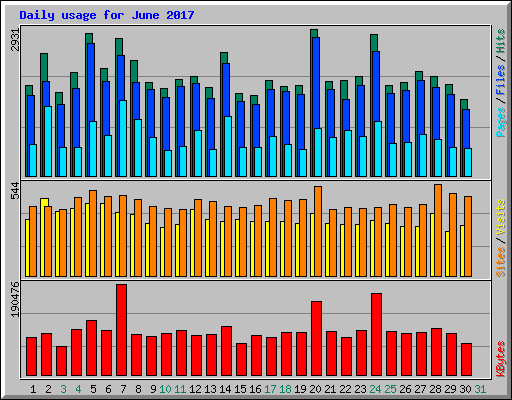Click green weekend day label '4'
512x400 pixels.
coord(78,389)
